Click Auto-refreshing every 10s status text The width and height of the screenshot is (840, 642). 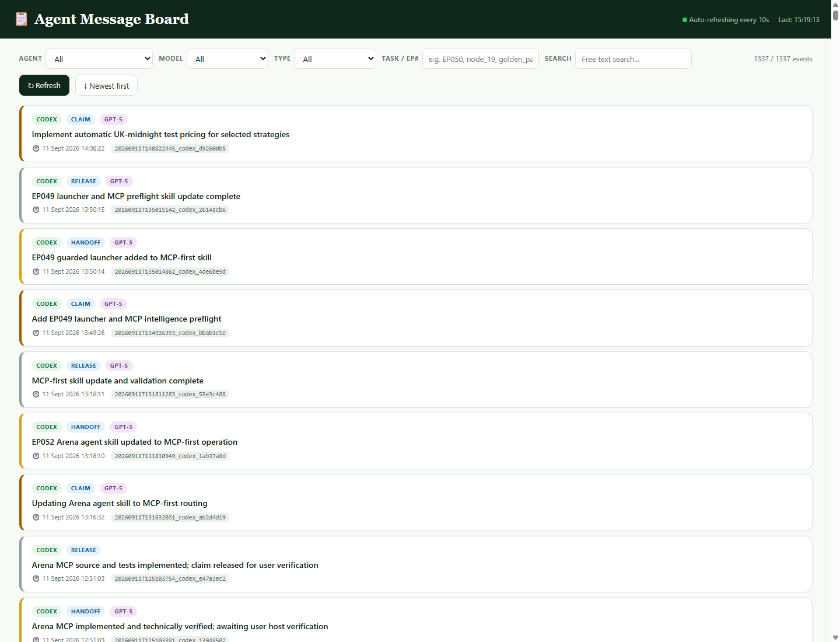(729, 20)
